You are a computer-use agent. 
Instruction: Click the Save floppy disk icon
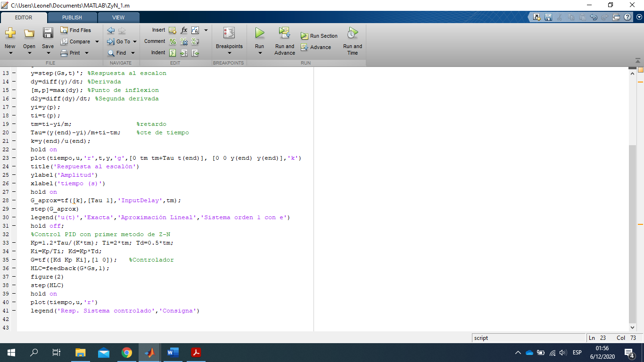click(x=48, y=33)
